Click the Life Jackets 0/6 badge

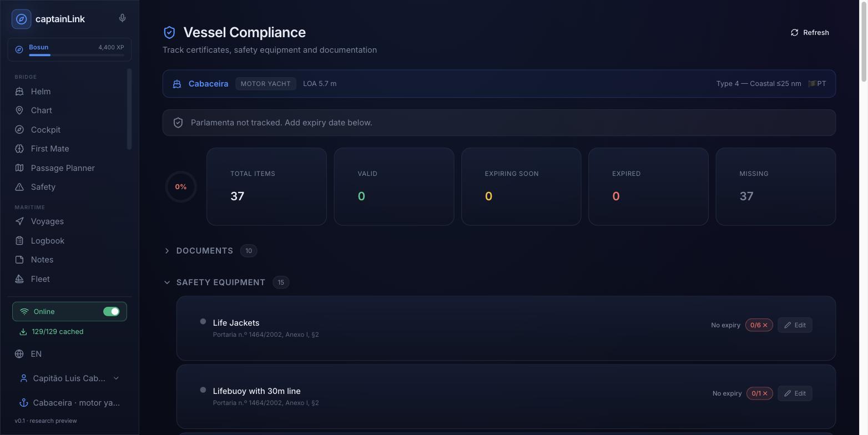tap(759, 325)
